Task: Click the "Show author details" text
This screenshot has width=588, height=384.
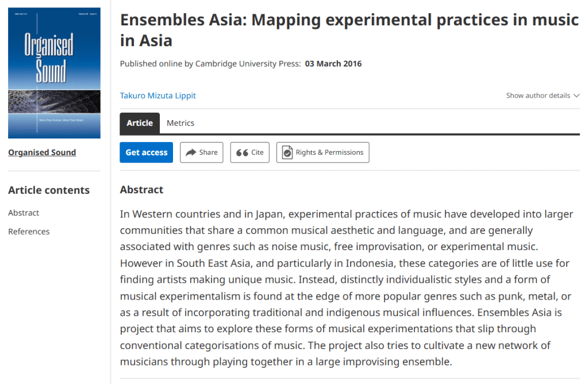Action: [538, 96]
